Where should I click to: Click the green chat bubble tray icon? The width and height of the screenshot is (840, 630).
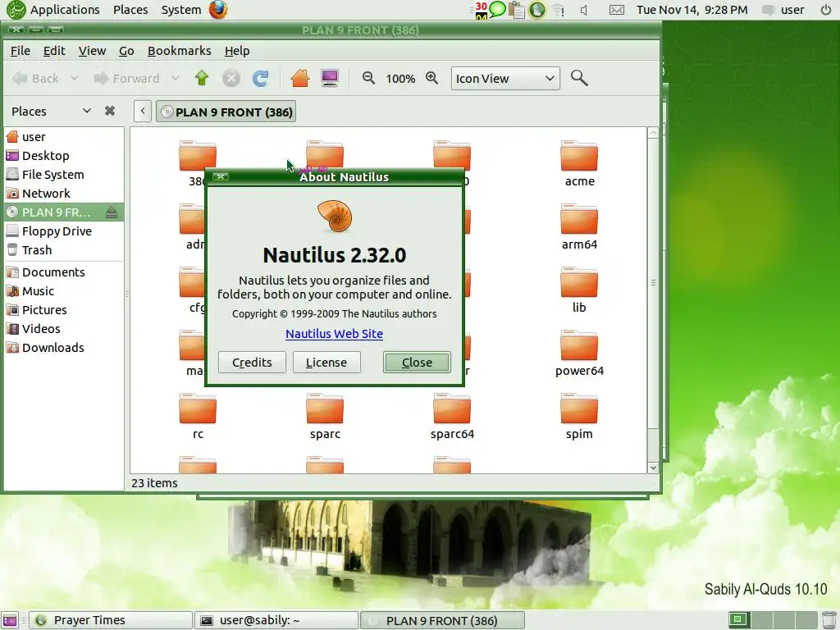pyautogui.click(x=497, y=9)
